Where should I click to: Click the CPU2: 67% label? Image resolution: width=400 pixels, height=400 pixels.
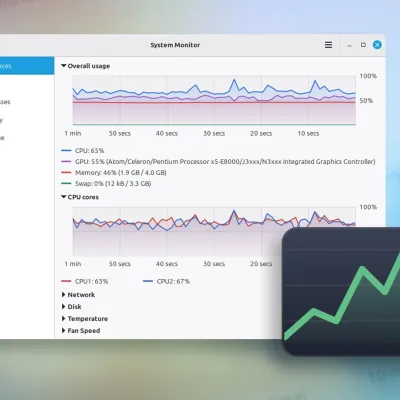[x=173, y=281]
